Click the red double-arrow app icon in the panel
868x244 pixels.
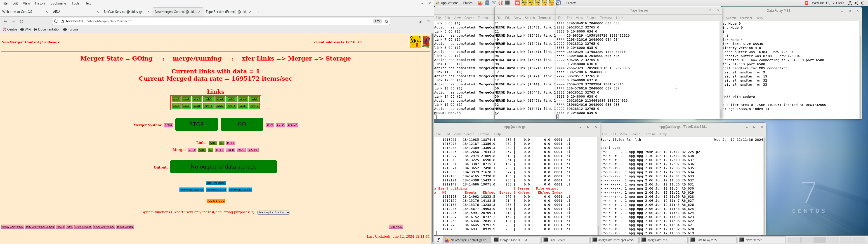[518, 3]
